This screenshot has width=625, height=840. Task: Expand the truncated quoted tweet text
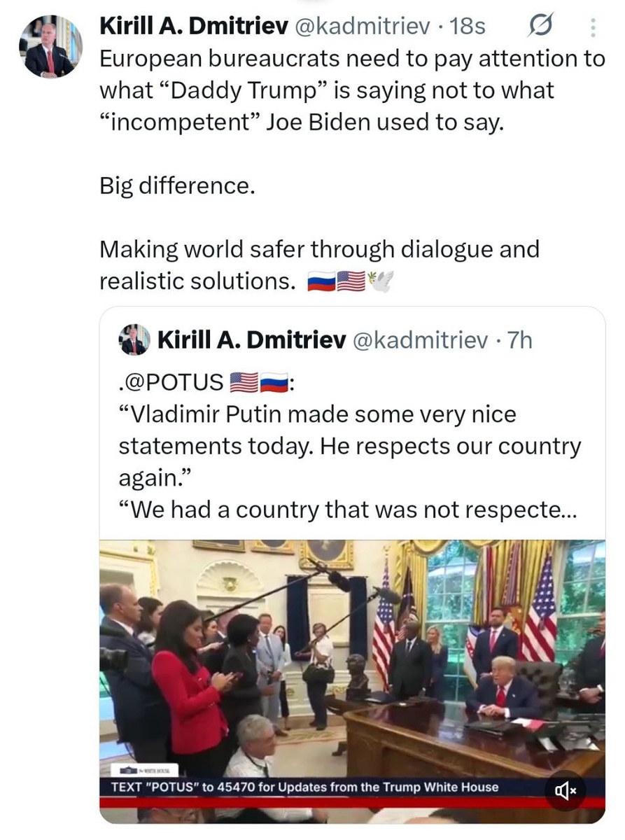tap(348, 510)
